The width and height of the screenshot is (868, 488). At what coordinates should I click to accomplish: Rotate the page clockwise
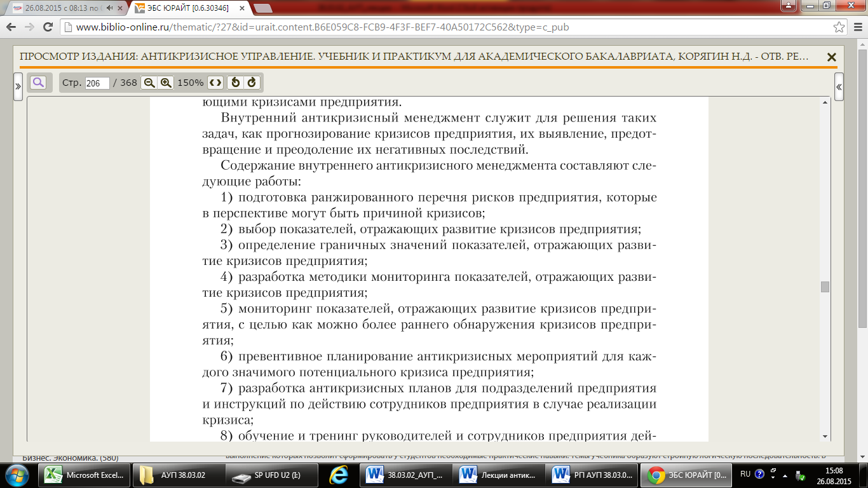point(252,83)
